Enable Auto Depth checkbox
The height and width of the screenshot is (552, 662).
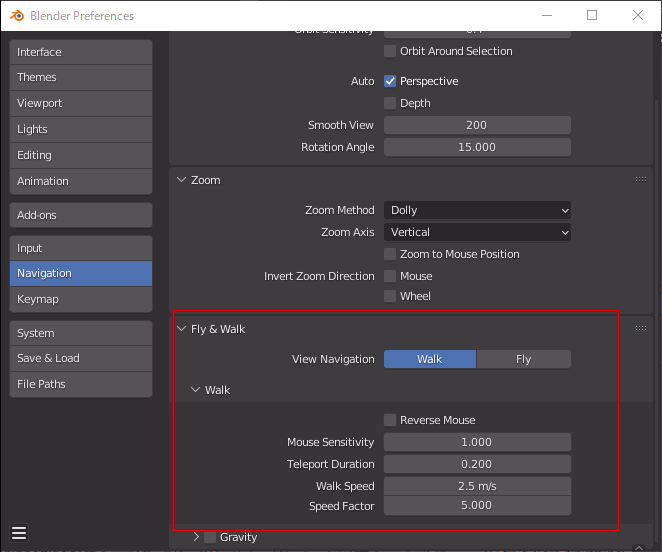(390, 103)
